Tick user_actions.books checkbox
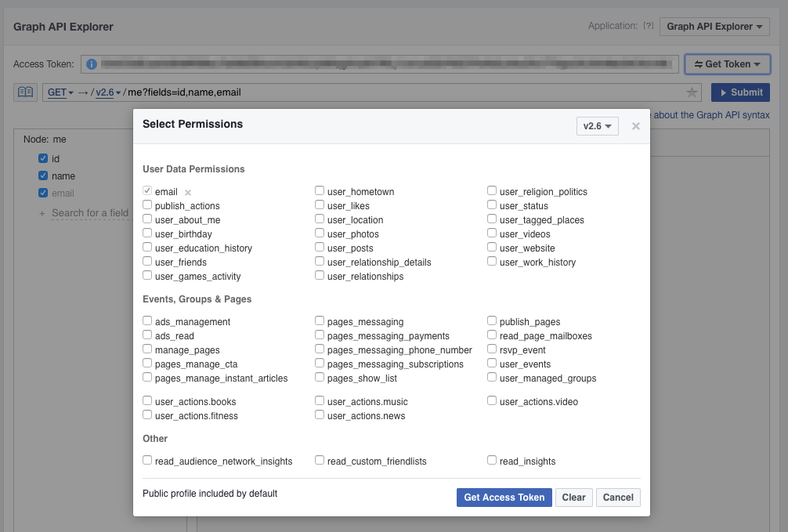 click(x=147, y=400)
